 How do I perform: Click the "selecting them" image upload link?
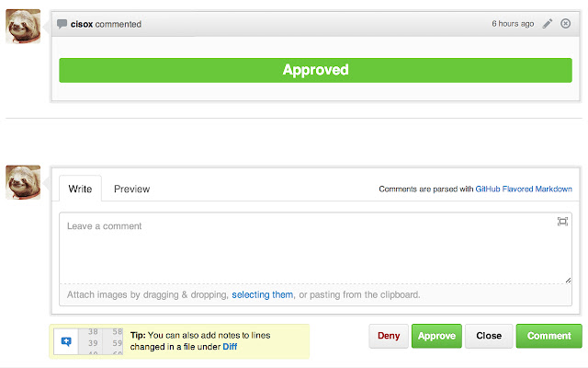262,295
